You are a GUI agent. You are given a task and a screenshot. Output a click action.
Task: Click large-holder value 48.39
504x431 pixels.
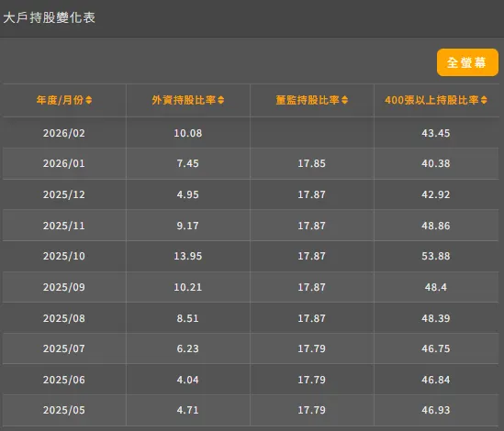click(435, 318)
